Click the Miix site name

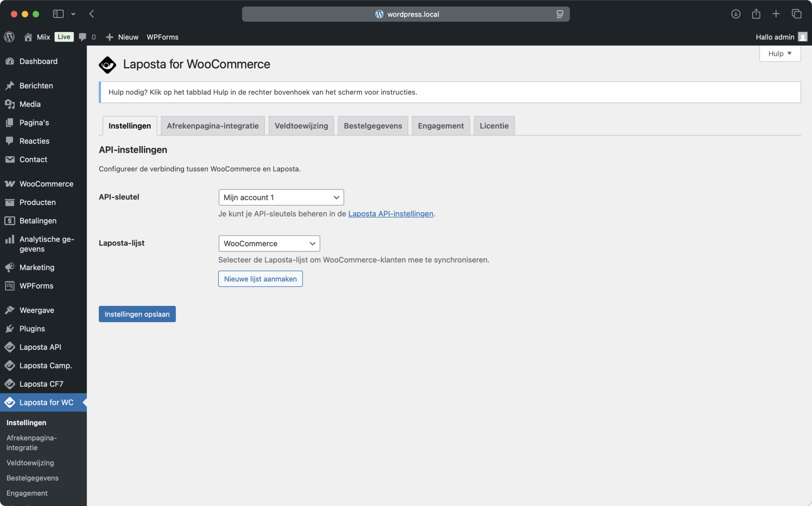[x=43, y=37]
